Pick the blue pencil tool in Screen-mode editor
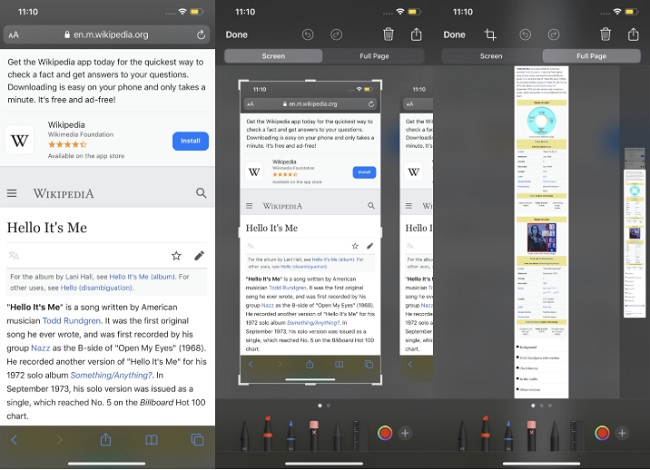 [291, 436]
